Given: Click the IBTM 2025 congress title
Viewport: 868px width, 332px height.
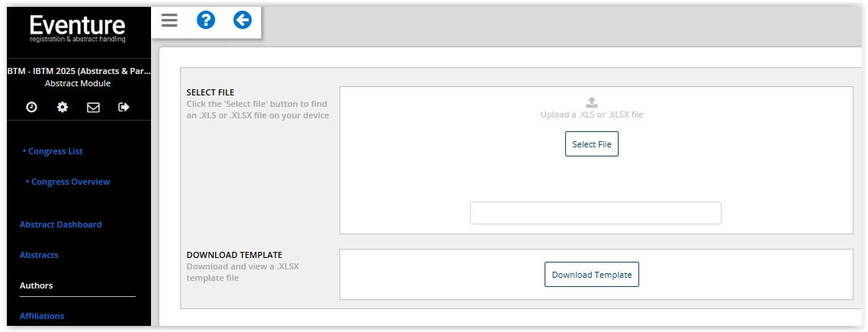Looking at the screenshot, I should pyautogui.click(x=78, y=70).
